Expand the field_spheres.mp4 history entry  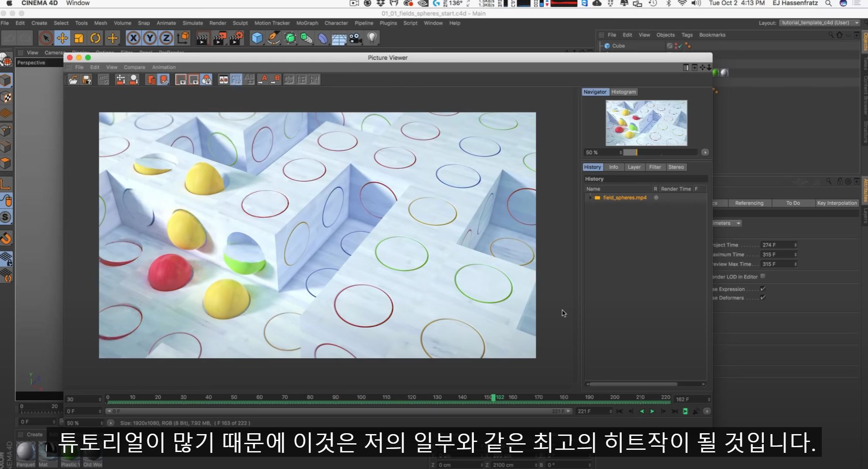point(590,198)
